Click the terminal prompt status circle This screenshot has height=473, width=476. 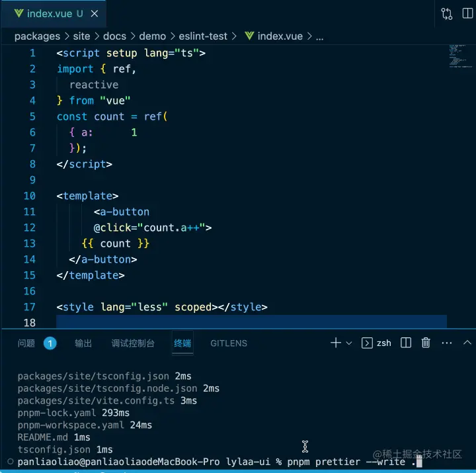(x=11, y=462)
